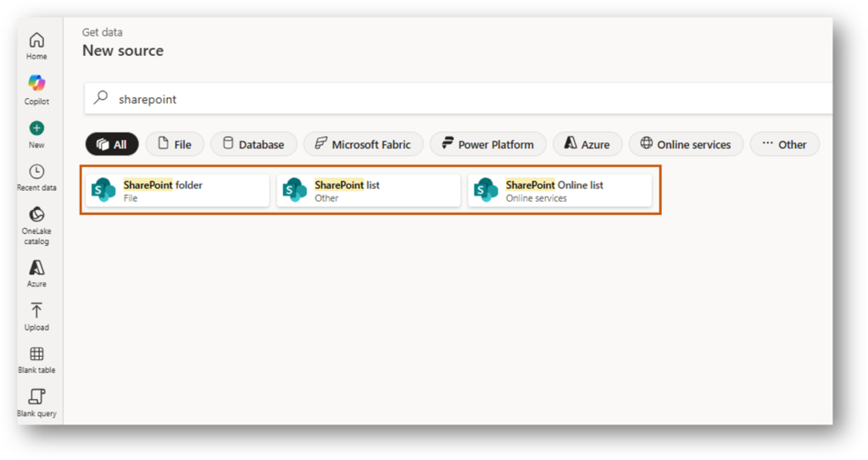Select the SharePoint list card title

(x=347, y=185)
